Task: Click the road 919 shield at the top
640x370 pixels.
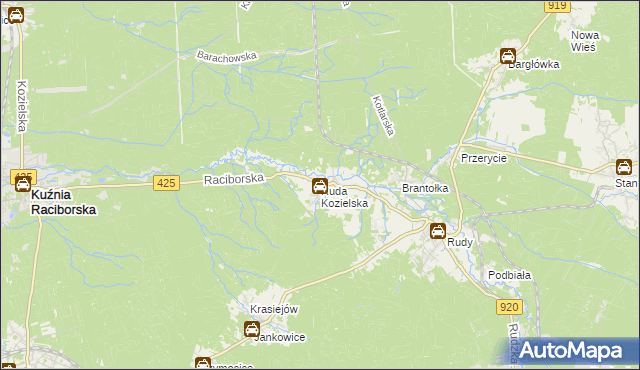Action: tap(557, 6)
